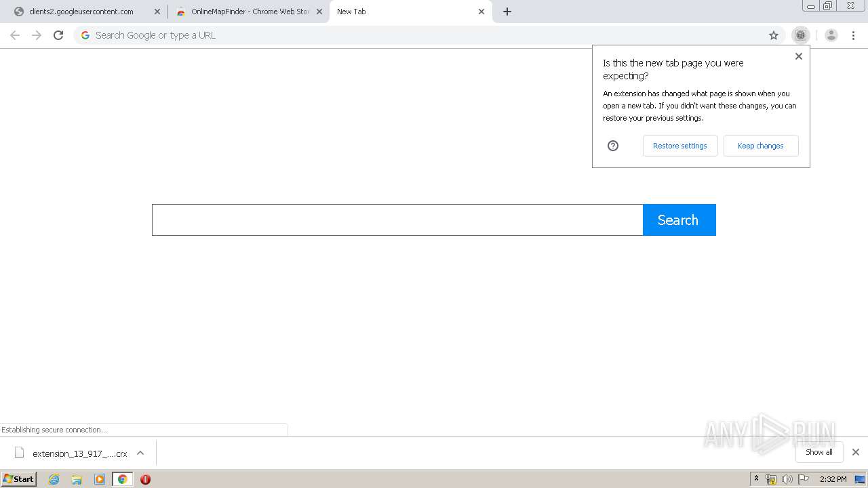This screenshot has width=868, height=488.
Task: Launch Internet Explorer from taskbar
Action: click(54, 479)
